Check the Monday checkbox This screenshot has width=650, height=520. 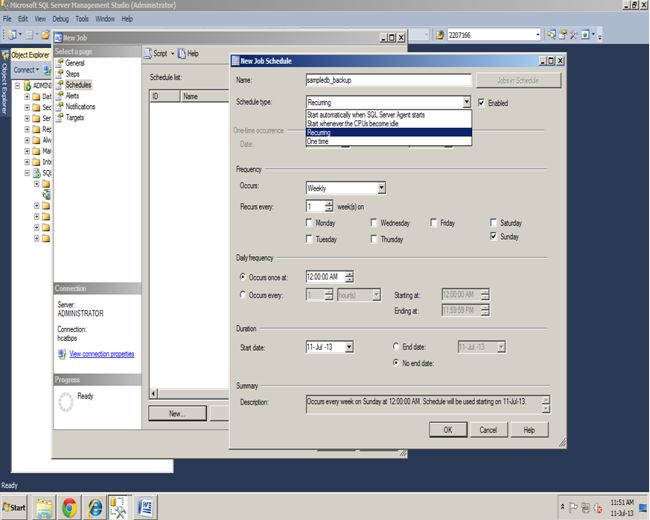[x=309, y=223]
